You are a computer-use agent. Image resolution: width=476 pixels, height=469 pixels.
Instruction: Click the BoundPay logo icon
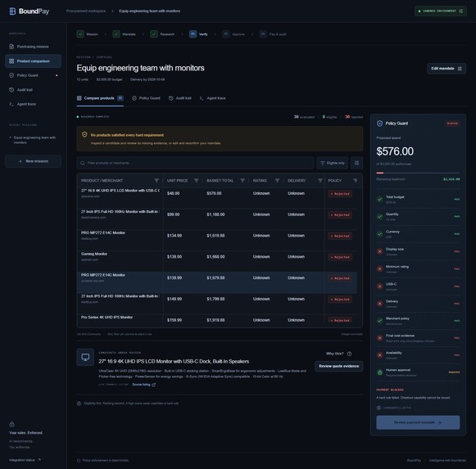tap(12, 11)
